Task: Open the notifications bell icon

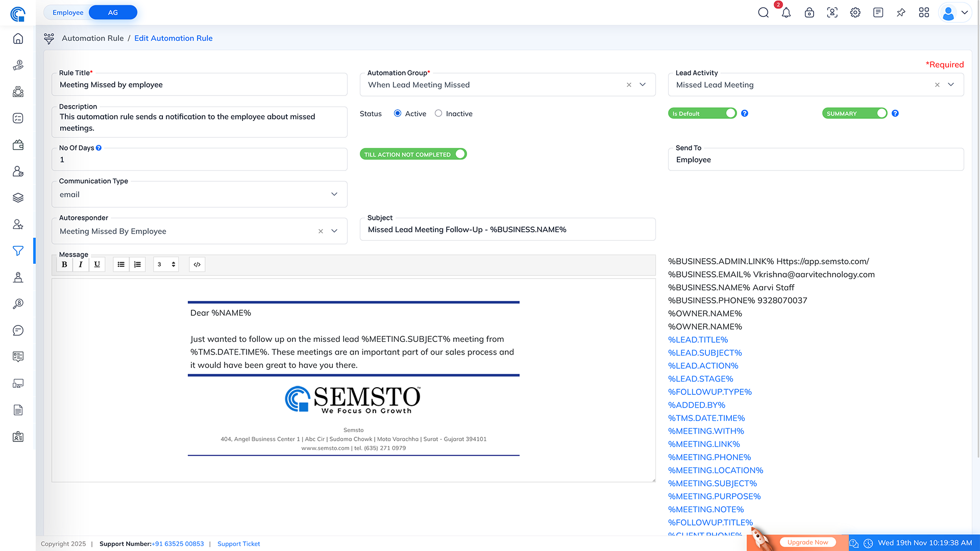Action: [786, 13]
